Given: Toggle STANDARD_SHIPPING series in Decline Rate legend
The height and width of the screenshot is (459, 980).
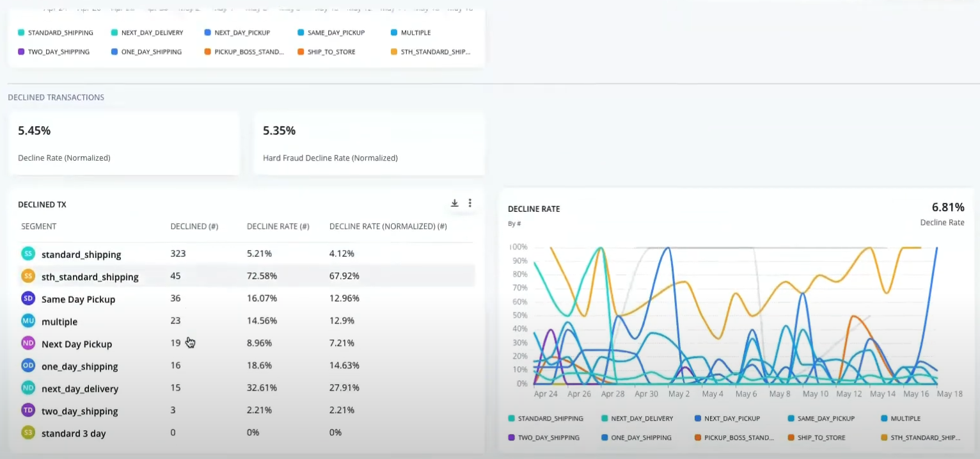Looking at the screenshot, I should [x=546, y=419].
